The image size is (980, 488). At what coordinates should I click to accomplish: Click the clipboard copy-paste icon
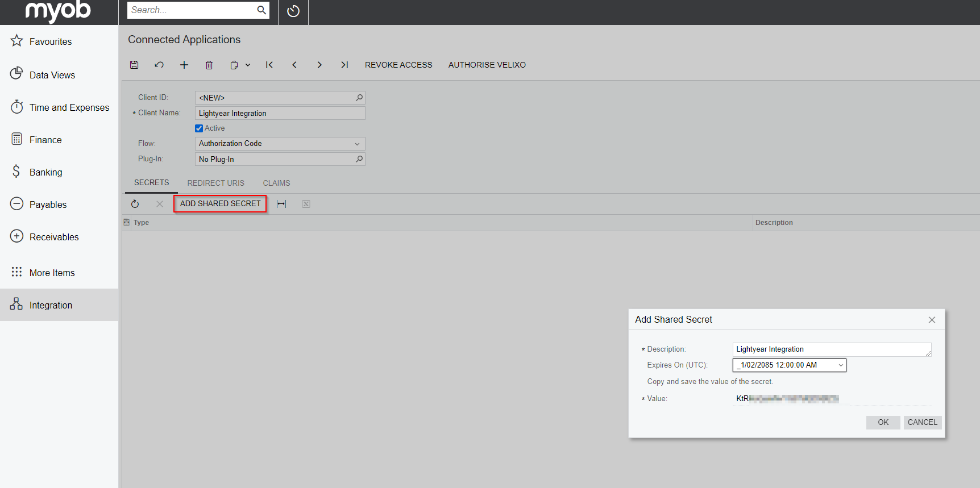tap(234, 65)
